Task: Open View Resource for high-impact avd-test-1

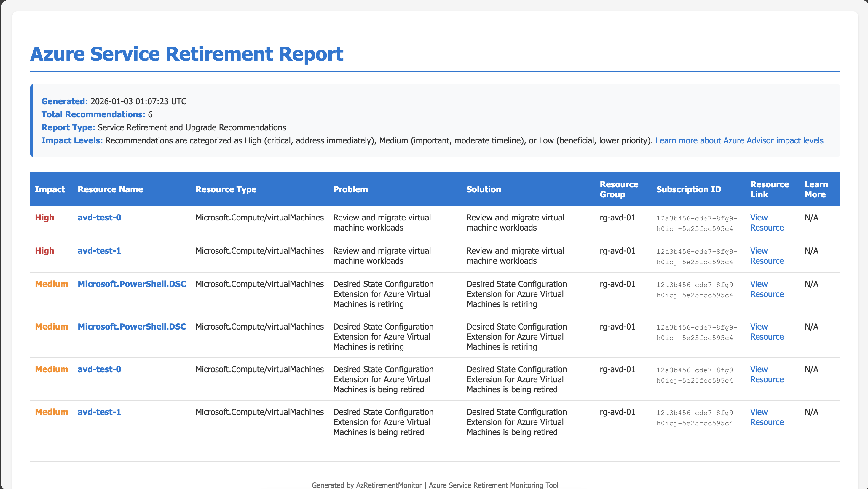Action: coord(766,256)
